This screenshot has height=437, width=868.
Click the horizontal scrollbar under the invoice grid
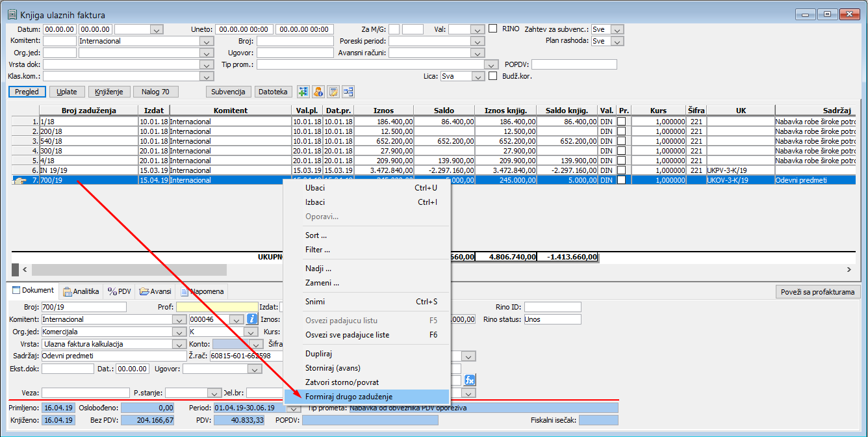129,269
